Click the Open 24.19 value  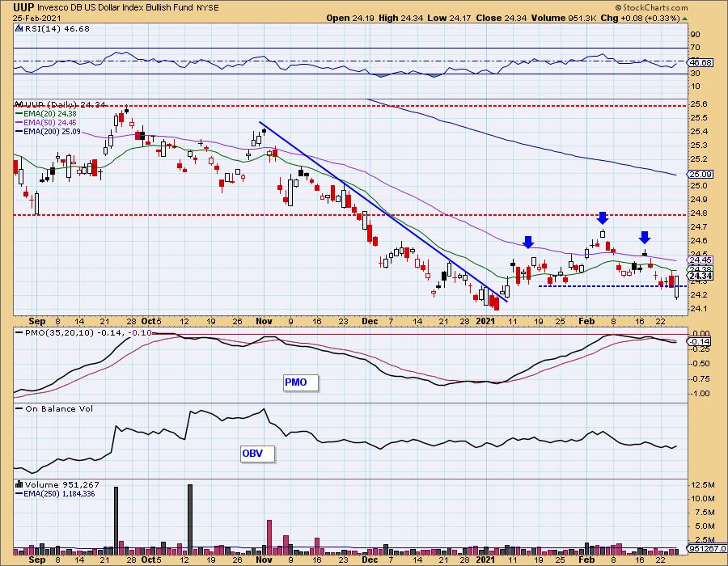click(x=350, y=18)
